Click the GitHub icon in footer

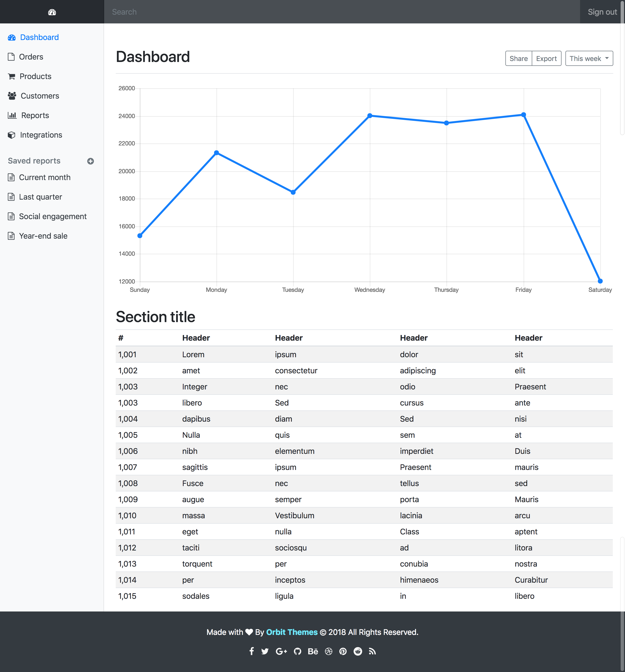[x=297, y=651]
